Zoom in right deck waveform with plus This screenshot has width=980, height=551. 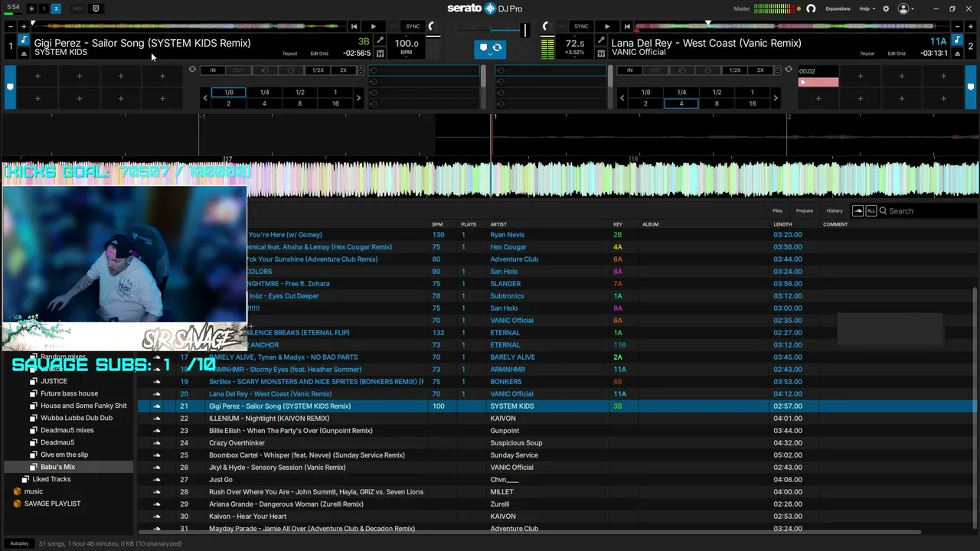(969, 27)
